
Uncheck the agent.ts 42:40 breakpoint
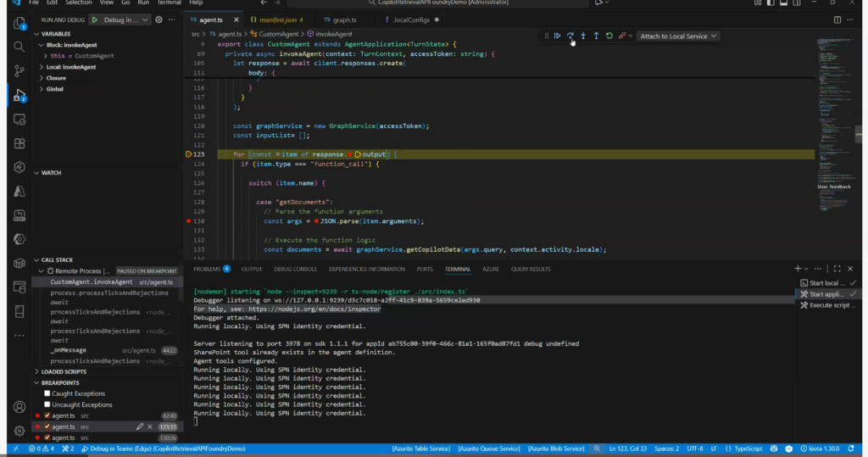[x=47, y=415]
